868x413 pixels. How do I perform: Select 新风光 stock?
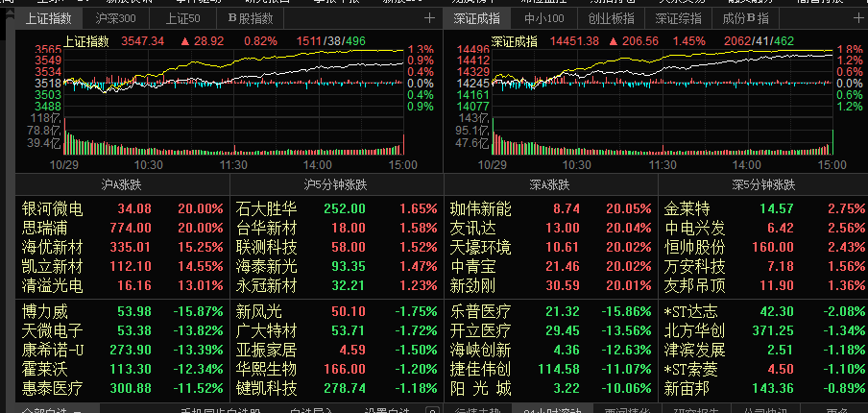click(337, 312)
